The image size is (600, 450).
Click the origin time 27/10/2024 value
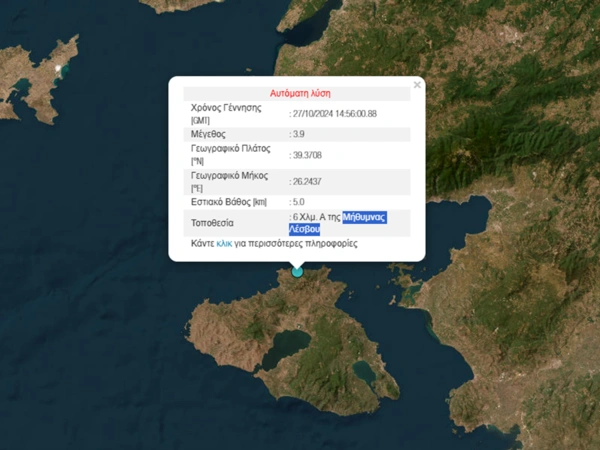[x=334, y=113]
